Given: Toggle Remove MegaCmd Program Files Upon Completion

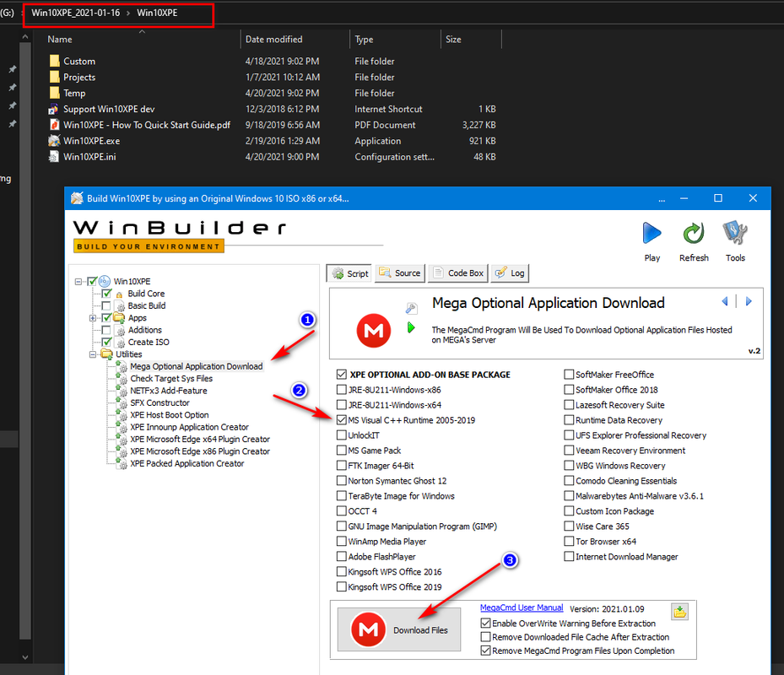Looking at the screenshot, I should [x=485, y=651].
